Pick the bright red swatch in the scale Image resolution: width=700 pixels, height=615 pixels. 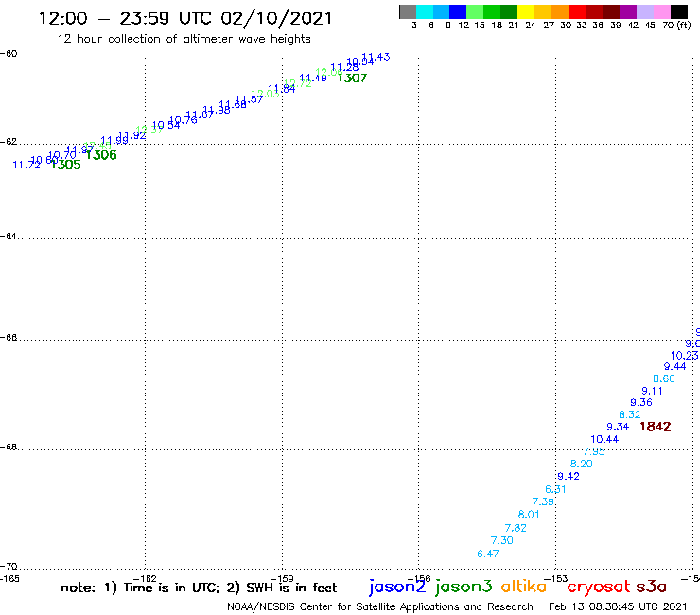(577, 11)
